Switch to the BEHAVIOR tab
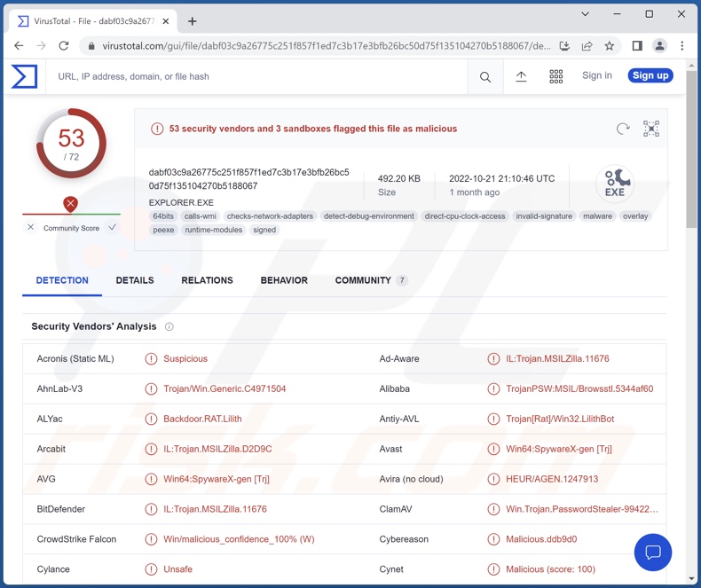The width and height of the screenshot is (701, 588). (x=284, y=280)
